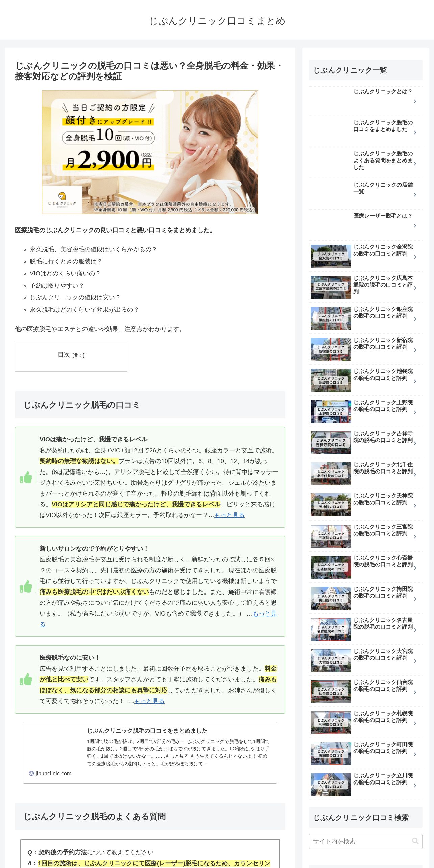The image size is (434, 868).
Task: Click the 札幌院の口コミ thumbnail
Action: coord(331,723)
